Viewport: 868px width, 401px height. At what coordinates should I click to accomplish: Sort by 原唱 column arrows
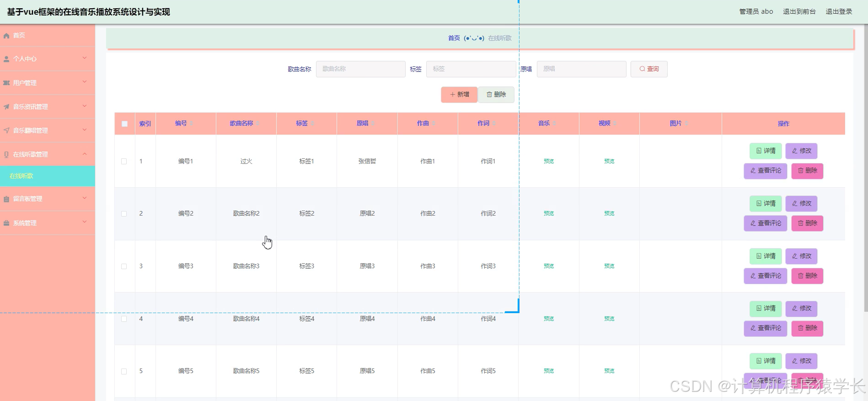[373, 124]
